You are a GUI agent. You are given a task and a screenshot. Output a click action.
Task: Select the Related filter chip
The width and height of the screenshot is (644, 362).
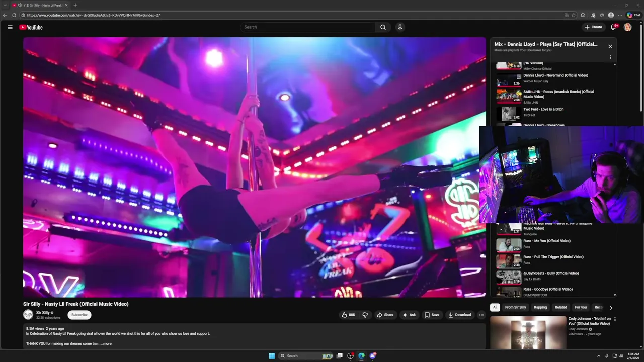tap(560, 307)
